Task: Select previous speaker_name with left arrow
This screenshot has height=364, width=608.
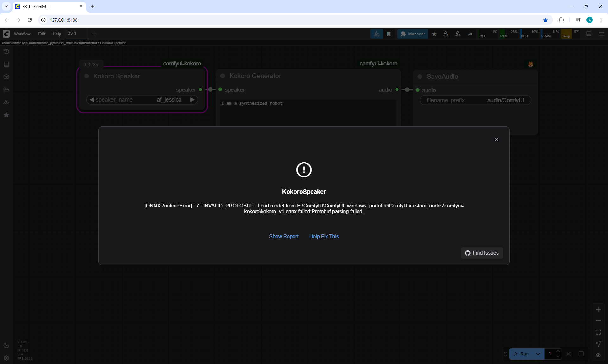Action: 92,100
